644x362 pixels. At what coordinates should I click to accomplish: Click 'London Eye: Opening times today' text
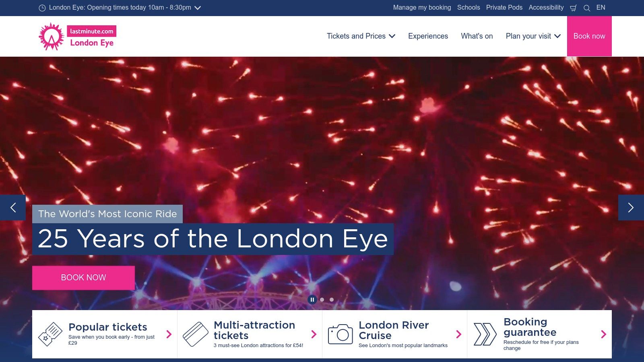(97, 8)
